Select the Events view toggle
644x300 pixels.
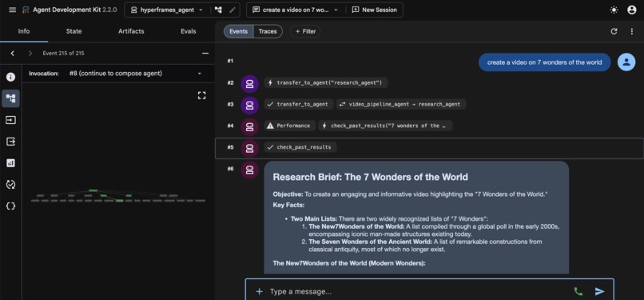[239, 31]
